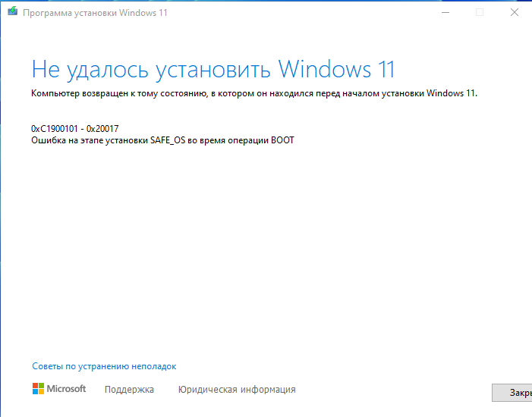The height and width of the screenshot is (417, 532).
Task: Minimize the Windows 11 Setup window
Action: [x=445, y=13]
